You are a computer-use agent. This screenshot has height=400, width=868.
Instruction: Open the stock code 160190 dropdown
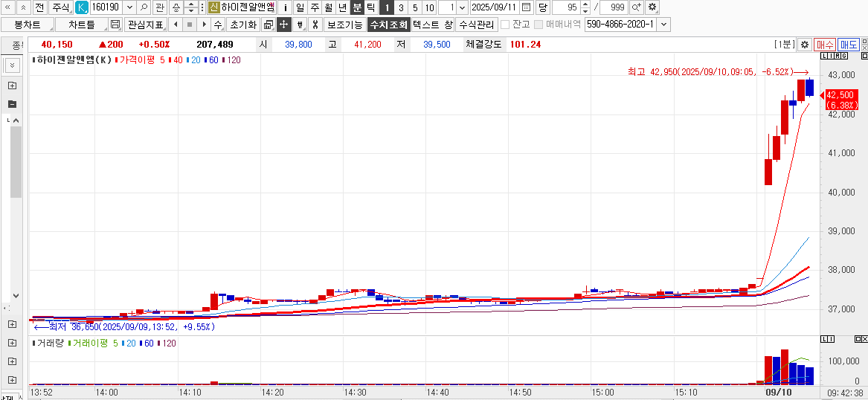pyautogui.click(x=129, y=7)
